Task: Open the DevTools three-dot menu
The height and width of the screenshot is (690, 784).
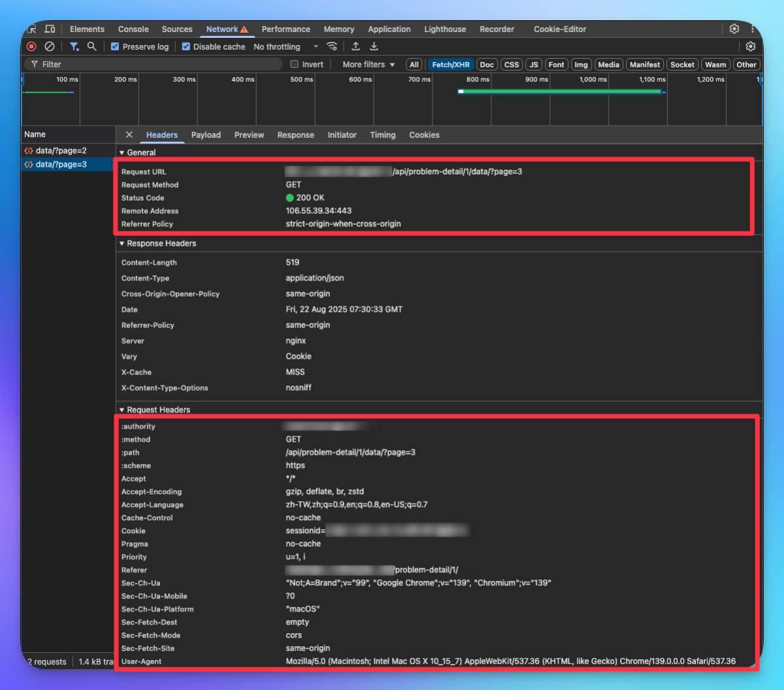Action: click(753, 29)
